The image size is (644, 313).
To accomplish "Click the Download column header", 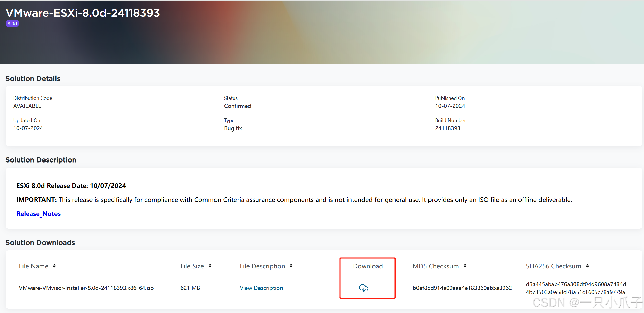I will 368,266.
